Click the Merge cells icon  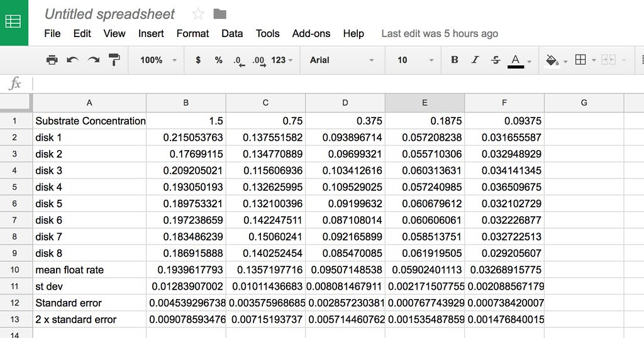[608, 60]
